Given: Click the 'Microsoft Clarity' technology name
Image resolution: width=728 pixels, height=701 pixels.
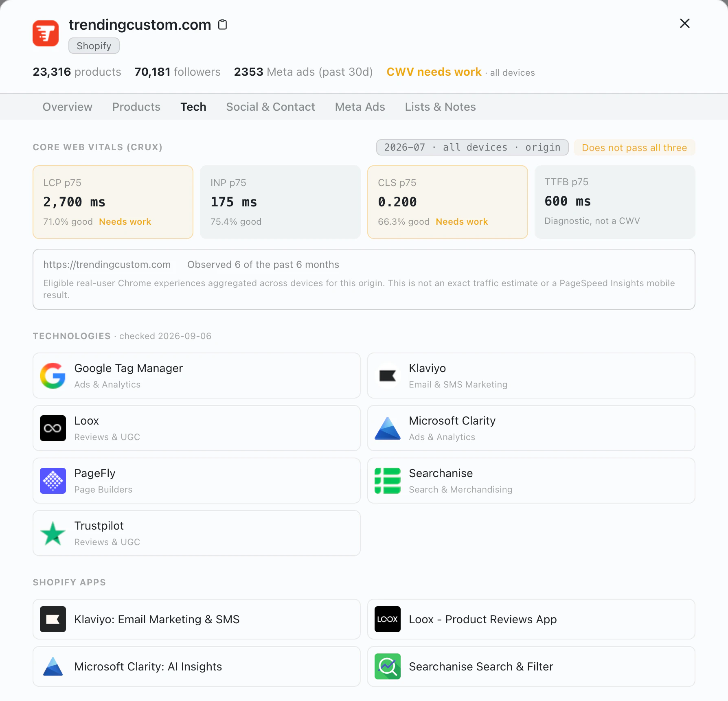Looking at the screenshot, I should (452, 421).
